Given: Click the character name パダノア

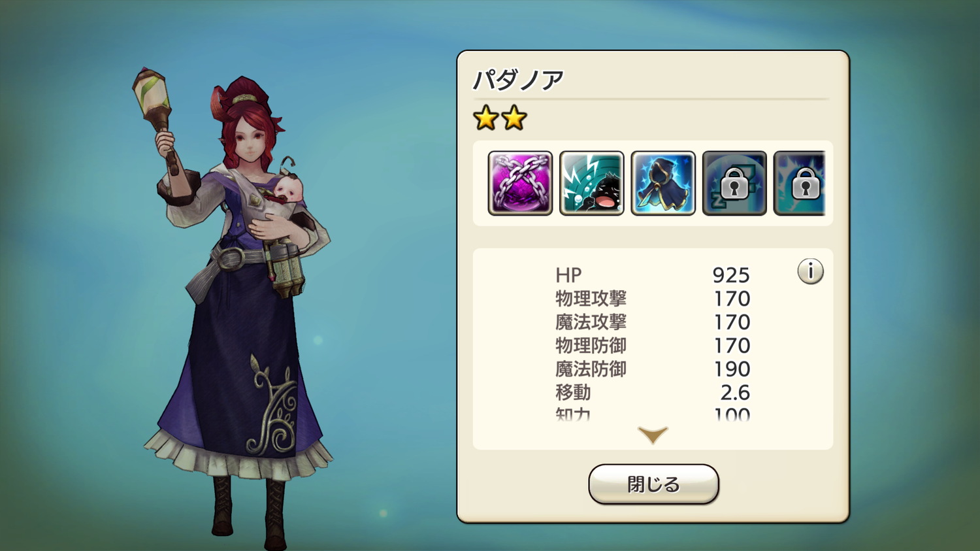Looking at the screenshot, I should coord(518,80).
